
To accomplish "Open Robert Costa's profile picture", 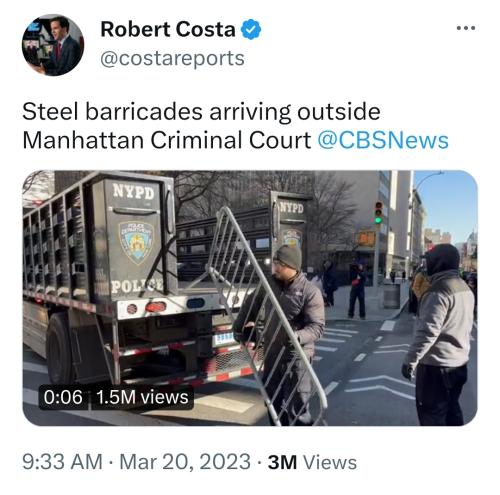I will pyautogui.click(x=53, y=45).
